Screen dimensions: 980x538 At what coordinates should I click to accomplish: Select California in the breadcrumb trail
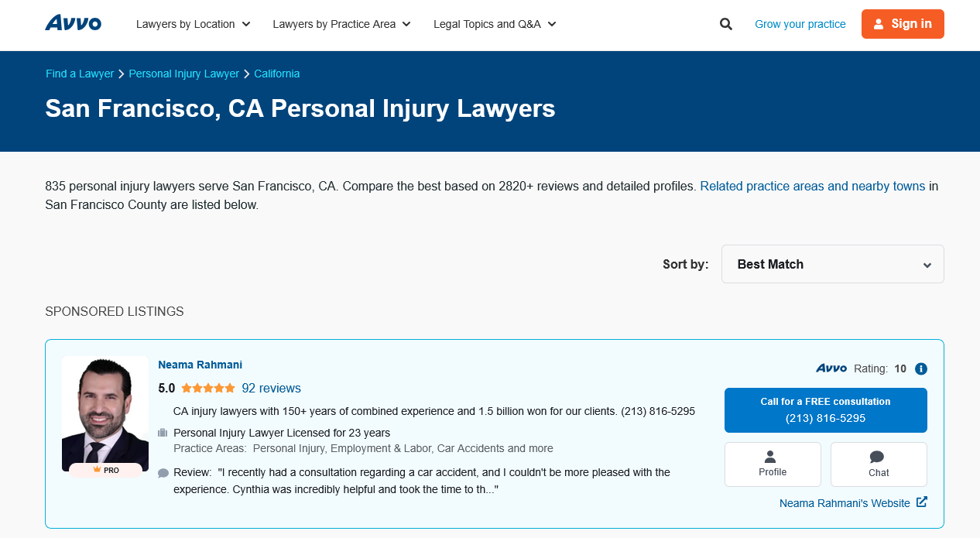click(x=276, y=74)
